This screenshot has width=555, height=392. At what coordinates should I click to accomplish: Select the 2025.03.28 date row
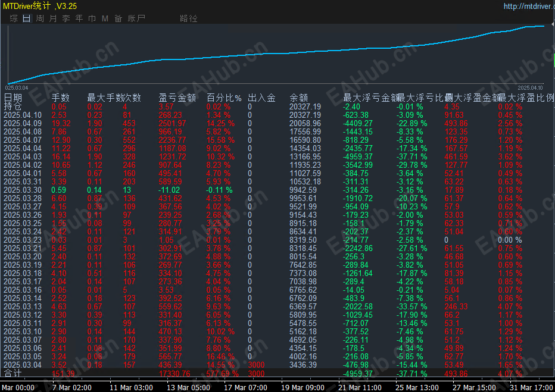[23, 198]
